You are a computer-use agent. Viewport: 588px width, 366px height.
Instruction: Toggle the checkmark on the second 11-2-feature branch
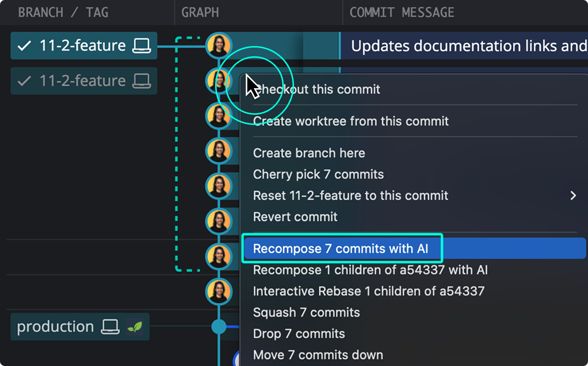[x=25, y=81]
